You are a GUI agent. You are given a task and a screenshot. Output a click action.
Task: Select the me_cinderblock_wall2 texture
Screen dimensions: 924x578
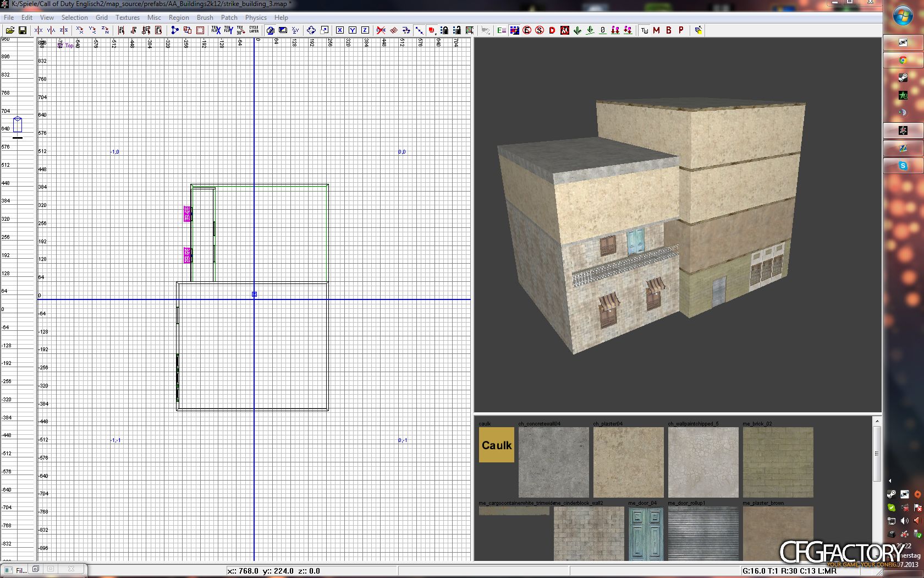tap(589, 533)
